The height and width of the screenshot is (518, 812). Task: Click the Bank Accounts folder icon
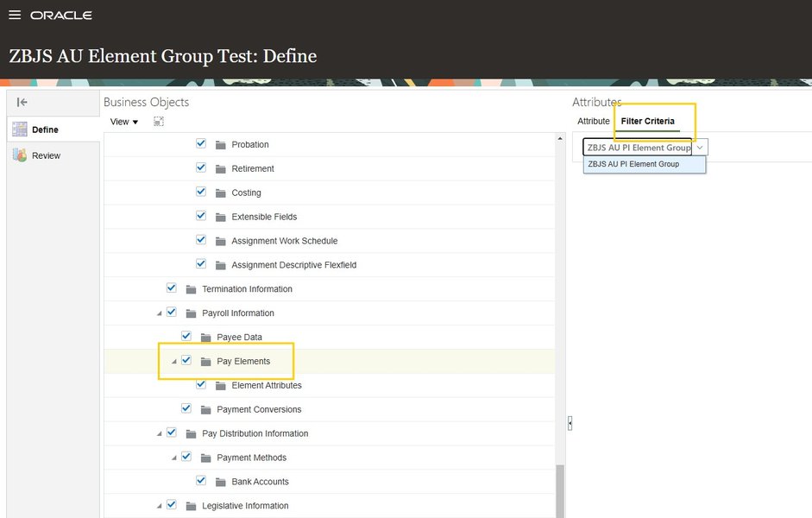point(220,482)
